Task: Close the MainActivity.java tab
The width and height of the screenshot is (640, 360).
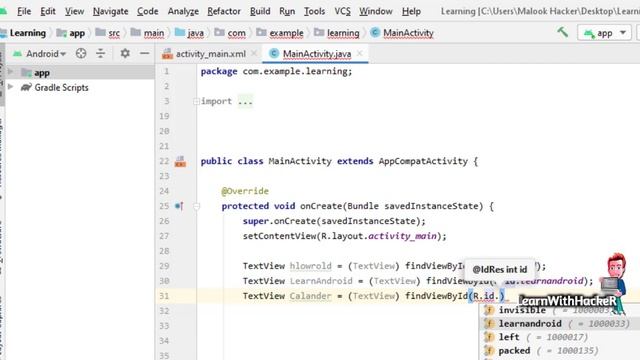Action: [360, 53]
